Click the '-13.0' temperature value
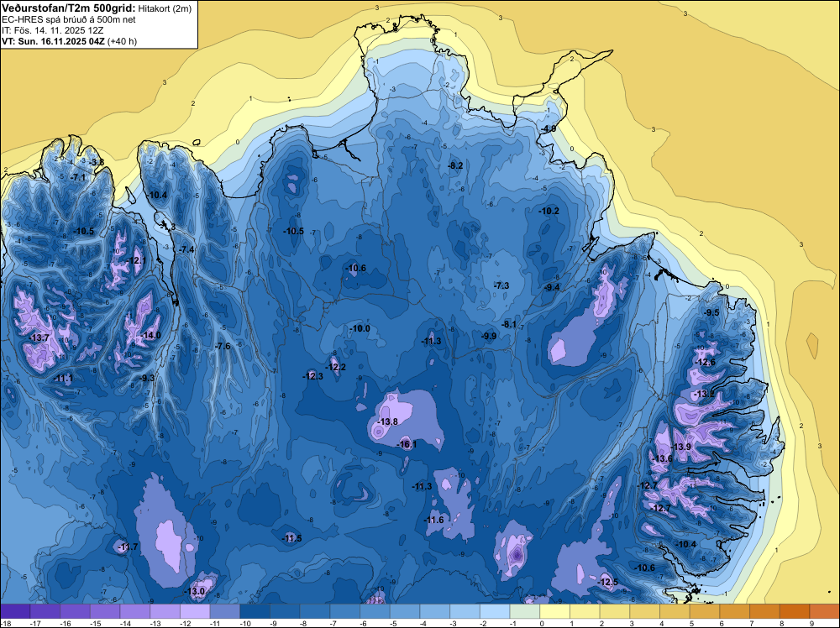This screenshot has width=840, height=628. point(195,592)
